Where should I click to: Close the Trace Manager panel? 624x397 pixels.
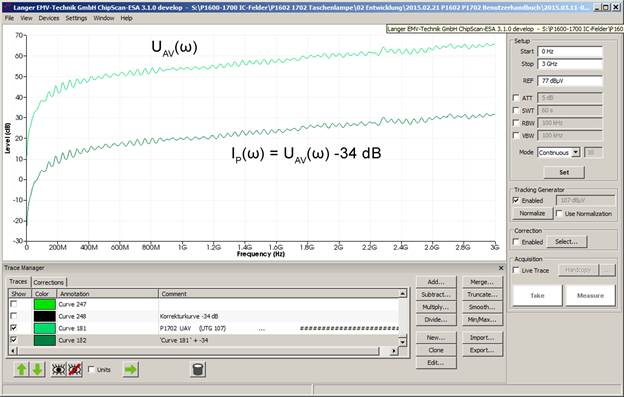pos(501,268)
